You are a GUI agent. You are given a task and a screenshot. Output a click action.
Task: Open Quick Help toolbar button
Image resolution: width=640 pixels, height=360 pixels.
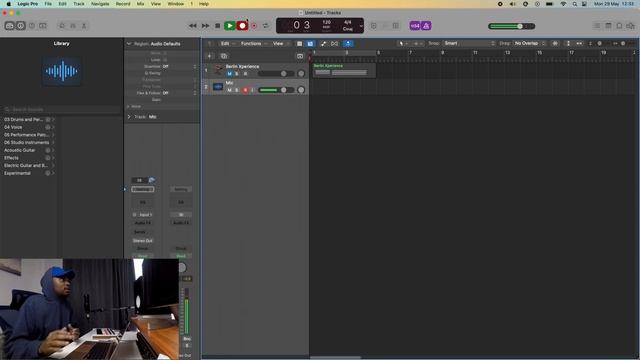click(x=32, y=26)
